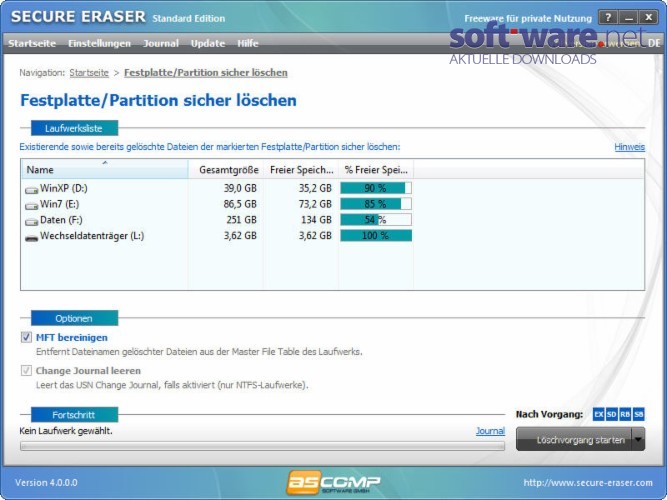The image size is (667, 500).
Task: Click the RB after-process icon
Action: tap(625, 414)
